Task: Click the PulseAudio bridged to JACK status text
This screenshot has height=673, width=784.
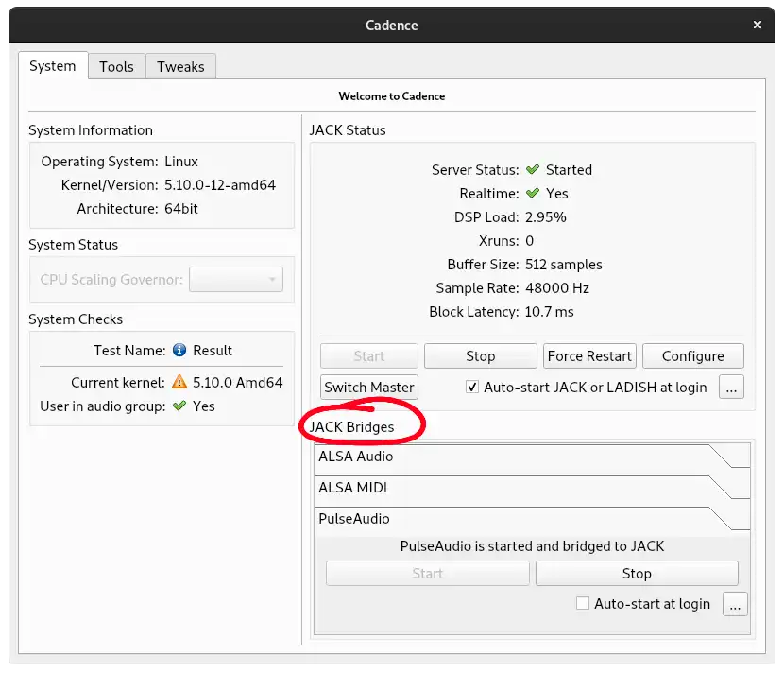Action: click(x=532, y=546)
